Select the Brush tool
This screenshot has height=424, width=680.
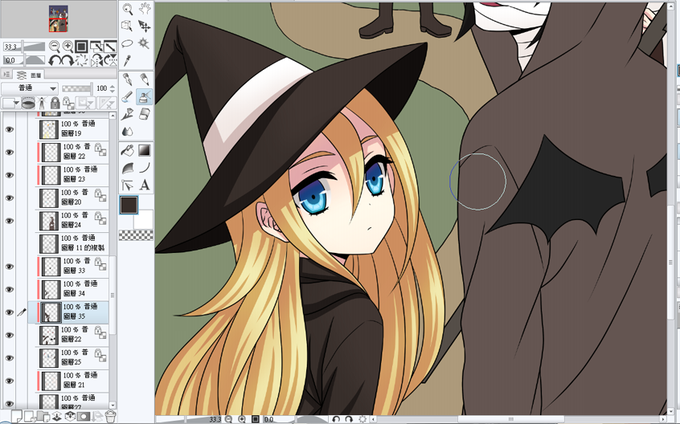click(x=128, y=97)
